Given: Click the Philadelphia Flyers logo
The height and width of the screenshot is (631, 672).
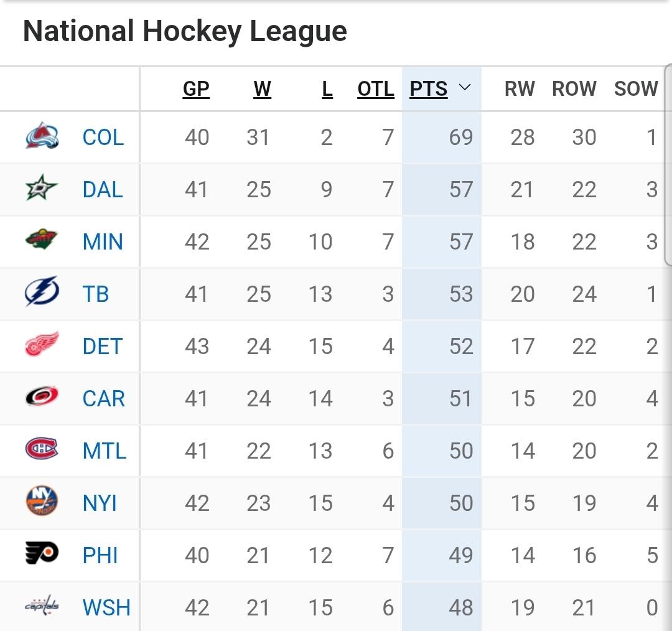Looking at the screenshot, I should click(42, 554).
